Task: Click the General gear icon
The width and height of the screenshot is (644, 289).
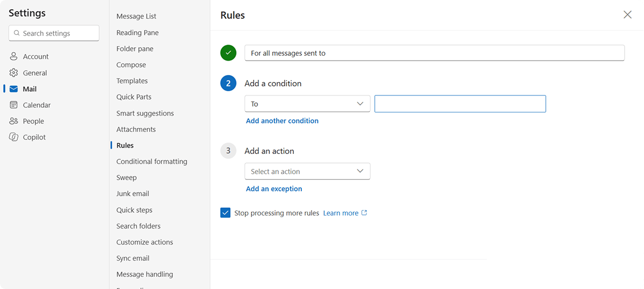Action: pos(14,73)
